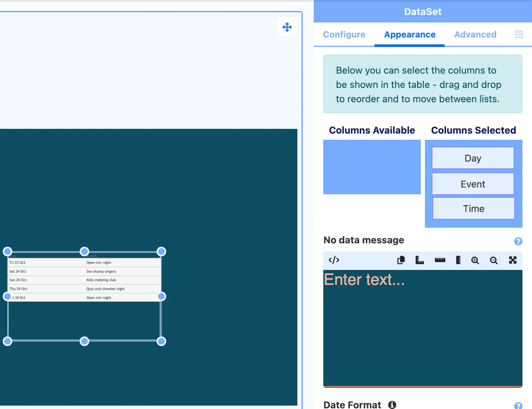Select the Time column item
The width and height of the screenshot is (532, 409).
point(474,209)
